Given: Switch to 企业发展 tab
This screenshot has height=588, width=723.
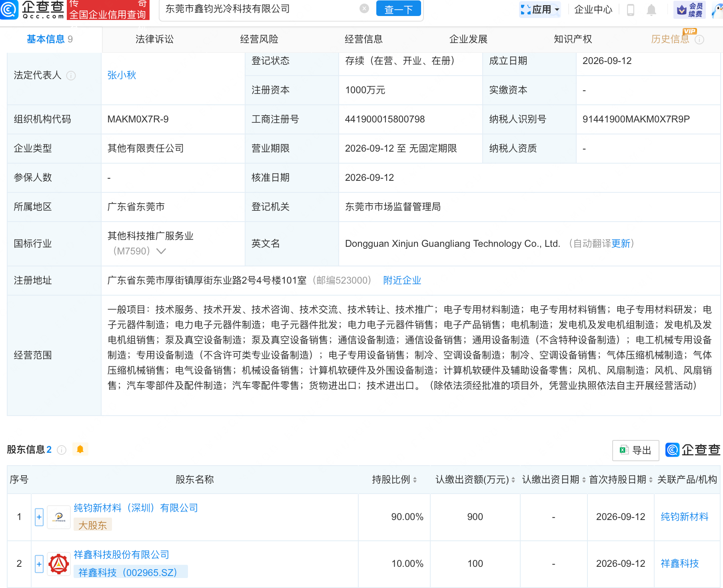Looking at the screenshot, I should point(468,39).
